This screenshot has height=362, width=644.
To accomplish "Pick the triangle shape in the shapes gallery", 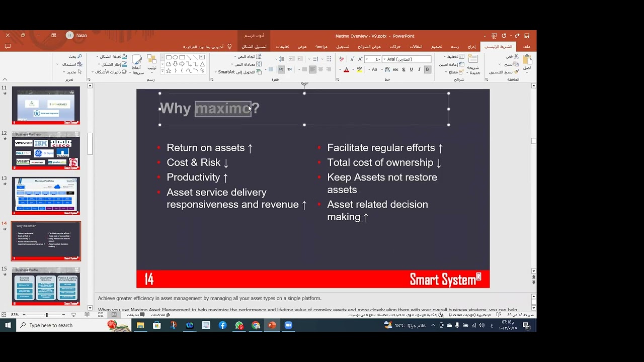I will click(202, 64).
